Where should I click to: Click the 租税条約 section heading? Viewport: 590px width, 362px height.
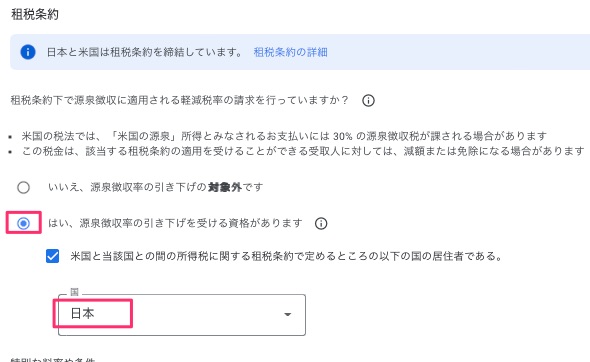[35, 14]
